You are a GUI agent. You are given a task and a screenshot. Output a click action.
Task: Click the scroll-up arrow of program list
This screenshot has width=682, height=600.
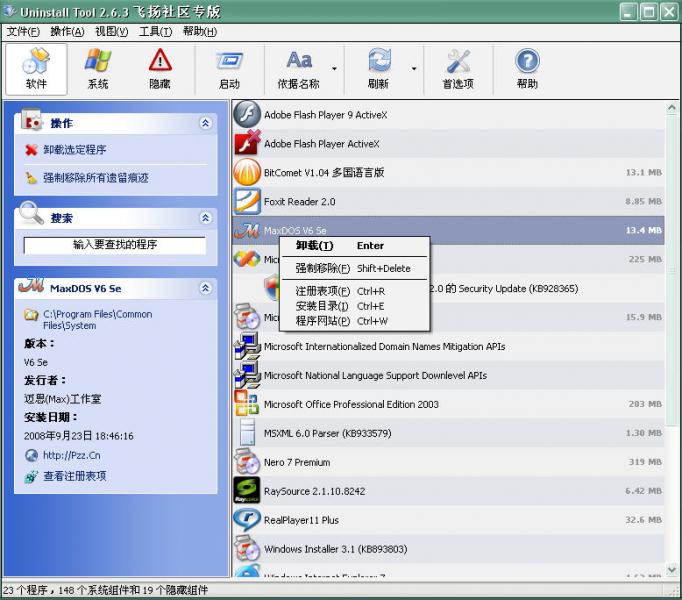pos(672,107)
